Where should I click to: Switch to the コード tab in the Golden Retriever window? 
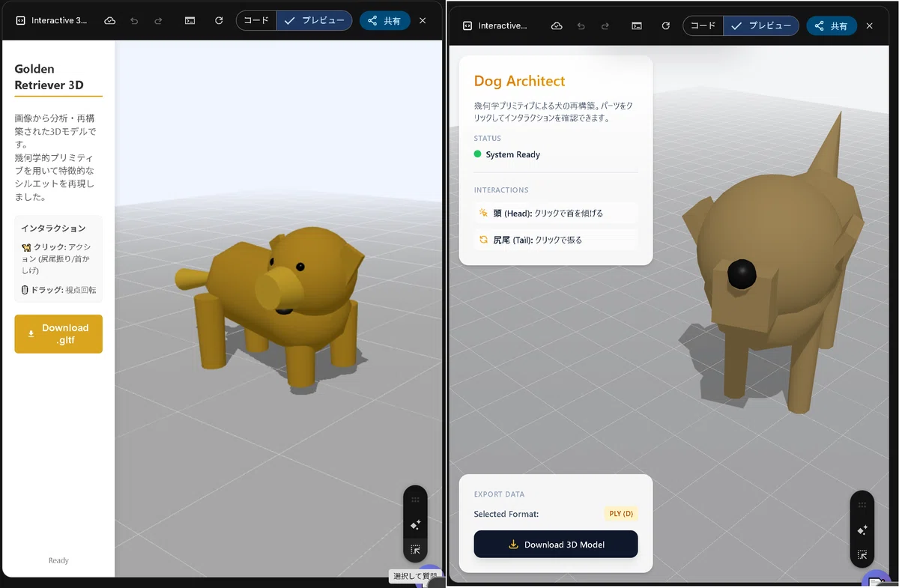coord(256,21)
